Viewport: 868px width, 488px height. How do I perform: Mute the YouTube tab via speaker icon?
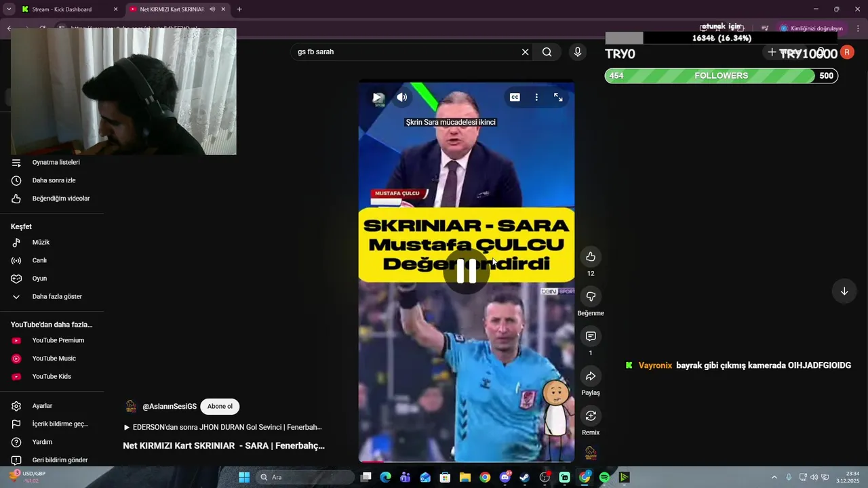coord(212,9)
